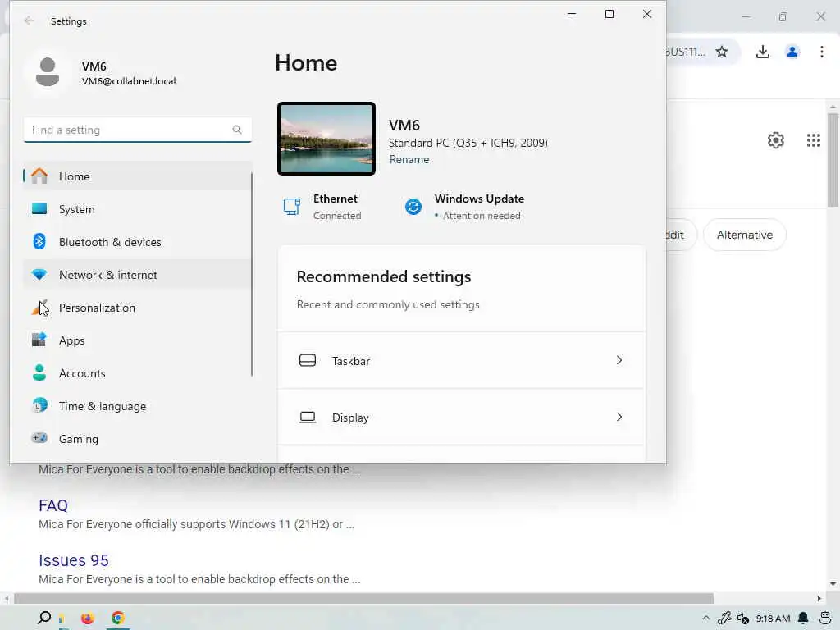Open System settings category
This screenshot has height=630, width=840.
click(x=137, y=209)
